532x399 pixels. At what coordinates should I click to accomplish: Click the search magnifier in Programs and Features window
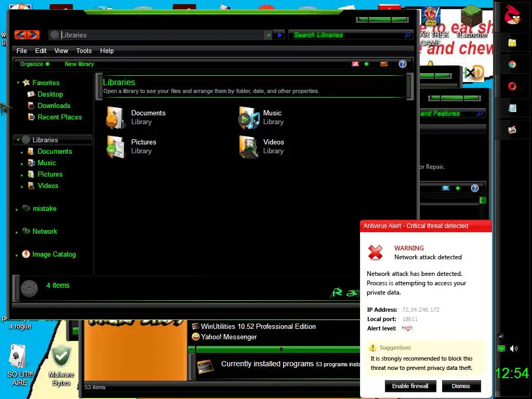(480, 113)
